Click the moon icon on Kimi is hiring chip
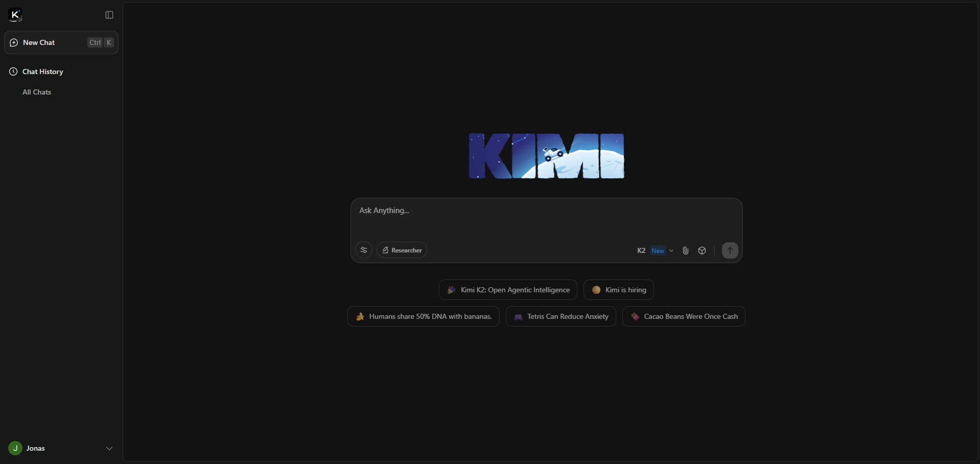The height and width of the screenshot is (464, 980). coord(596,290)
